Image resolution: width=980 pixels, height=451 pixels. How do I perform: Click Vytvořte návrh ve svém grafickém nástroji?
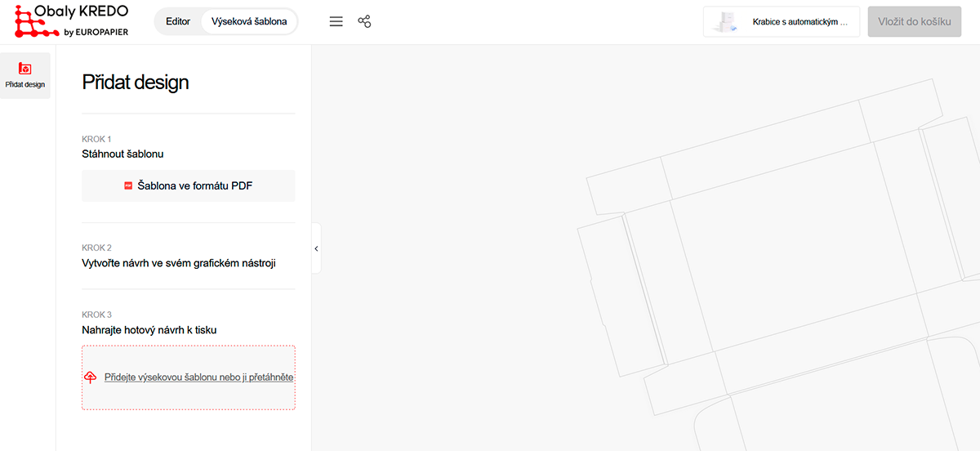point(179,263)
